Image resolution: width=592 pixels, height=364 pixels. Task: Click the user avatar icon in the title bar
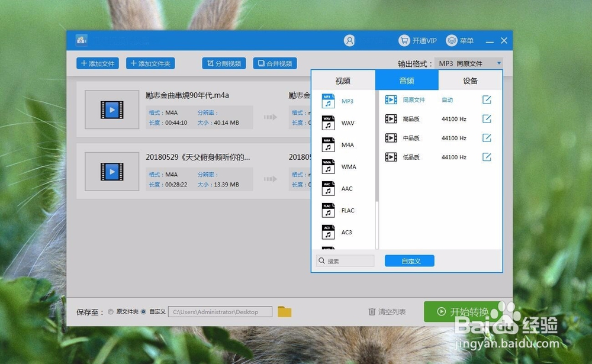coord(350,40)
